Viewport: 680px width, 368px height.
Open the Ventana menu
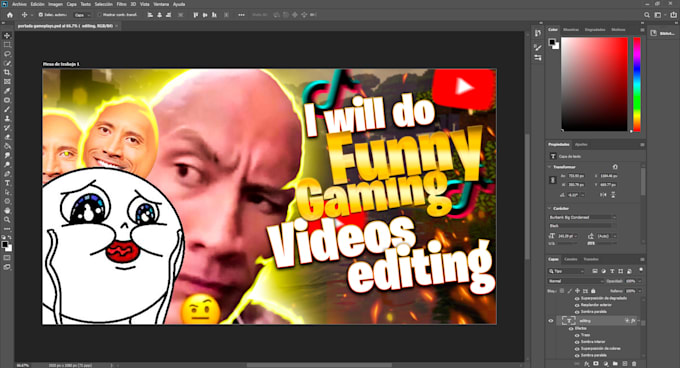tap(161, 4)
